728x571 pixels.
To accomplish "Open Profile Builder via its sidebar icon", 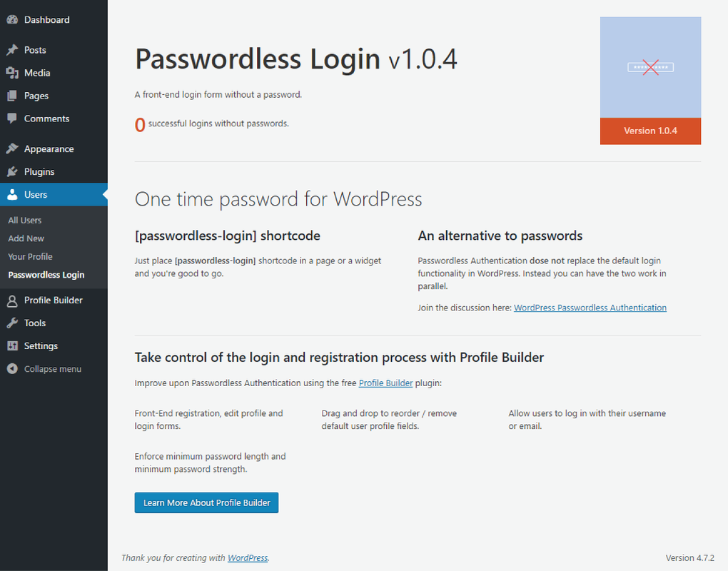I will point(11,300).
